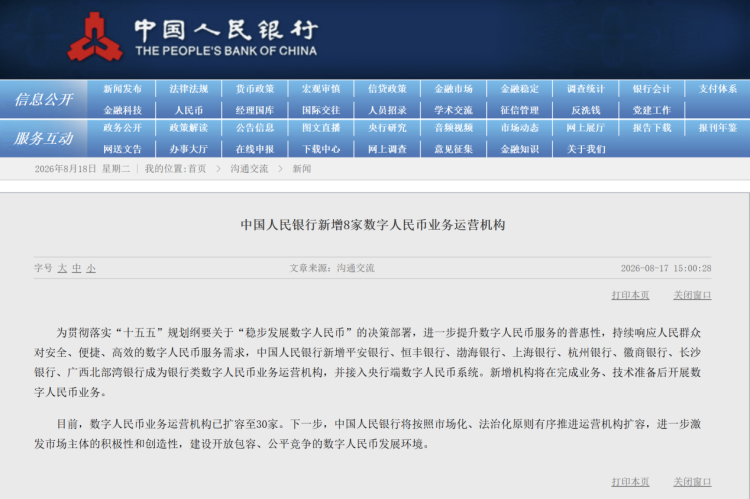Click 沟通交流 breadcrumb link
The width and height of the screenshot is (750, 499).
click(249, 169)
